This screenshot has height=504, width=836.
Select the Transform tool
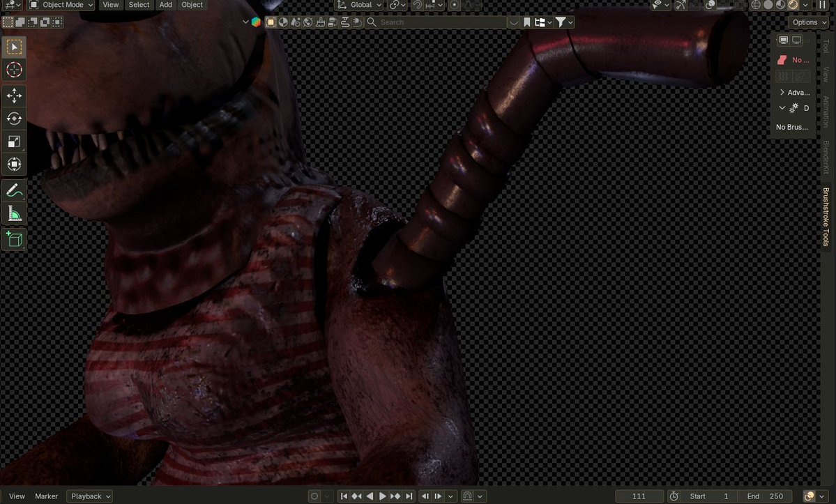(x=15, y=164)
